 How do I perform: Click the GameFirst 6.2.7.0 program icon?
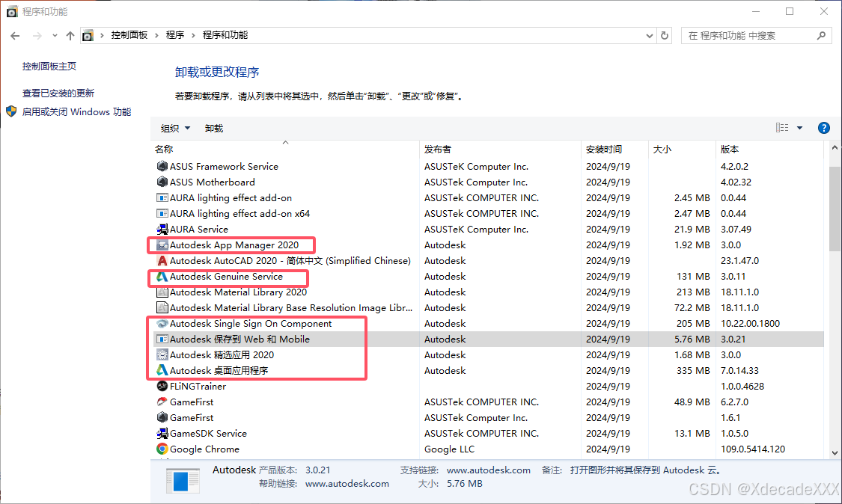click(162, 402)
